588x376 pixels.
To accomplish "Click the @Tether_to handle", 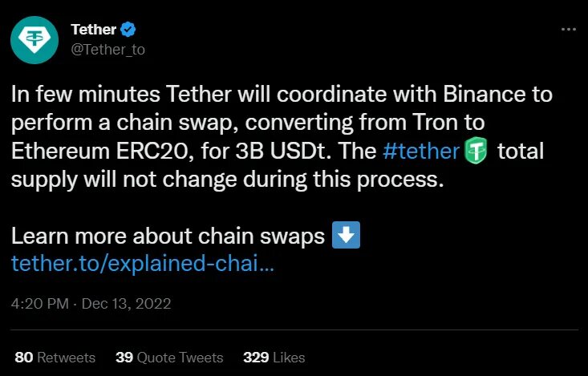I will (x=107, y=49).
